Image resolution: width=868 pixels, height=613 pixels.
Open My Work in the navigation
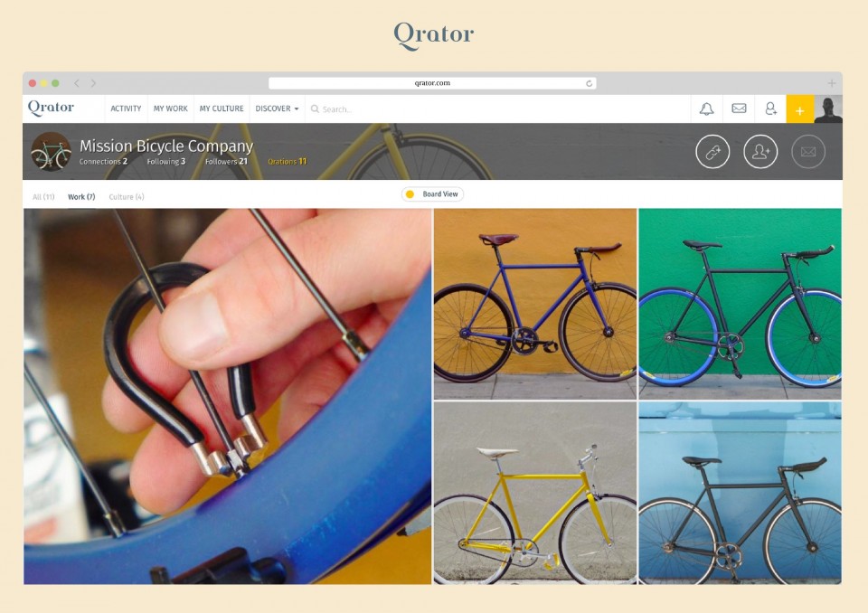point(171,108)
